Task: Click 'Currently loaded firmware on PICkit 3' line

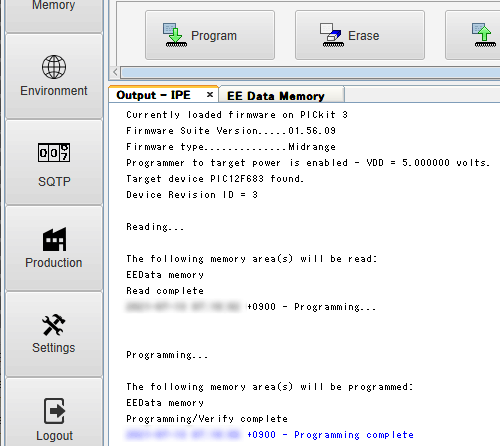Action: pos(237,115)
